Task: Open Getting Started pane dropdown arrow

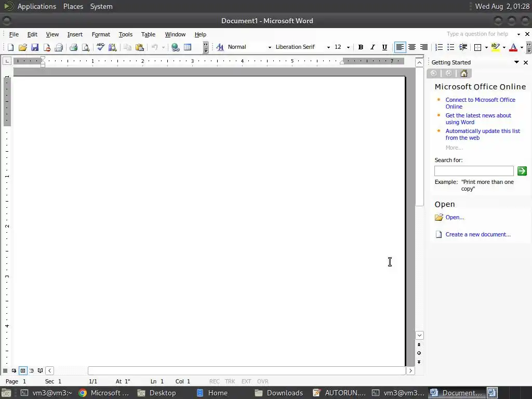Action: (516, 62)
